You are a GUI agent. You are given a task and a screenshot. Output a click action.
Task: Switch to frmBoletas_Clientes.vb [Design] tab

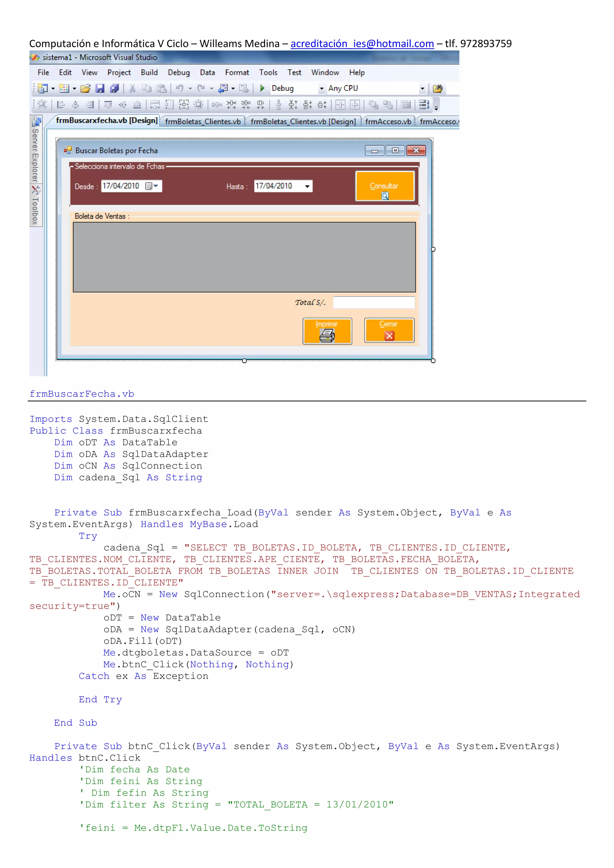pos(303,121)
